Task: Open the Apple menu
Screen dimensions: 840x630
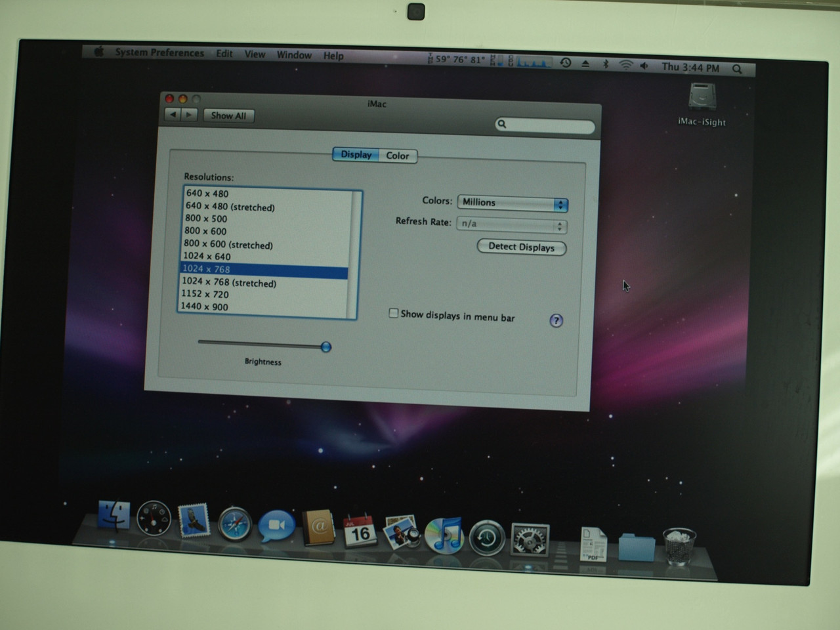Action: 99,51
